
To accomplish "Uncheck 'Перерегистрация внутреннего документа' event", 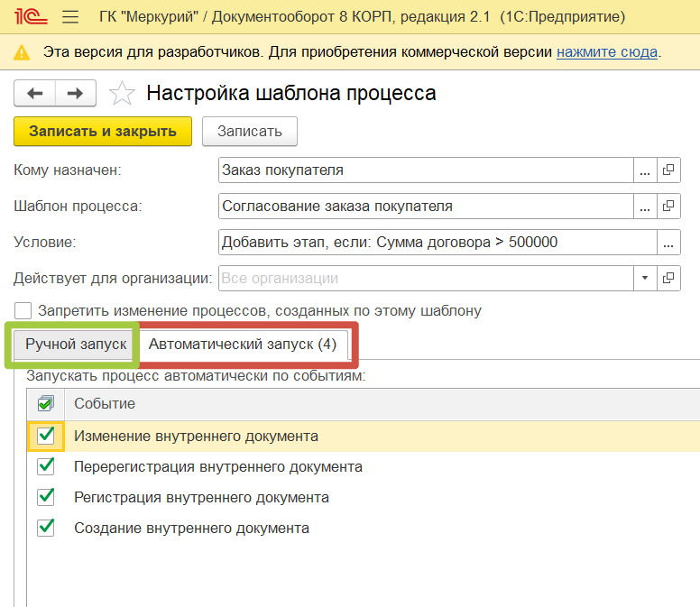I will pos(46,467).
